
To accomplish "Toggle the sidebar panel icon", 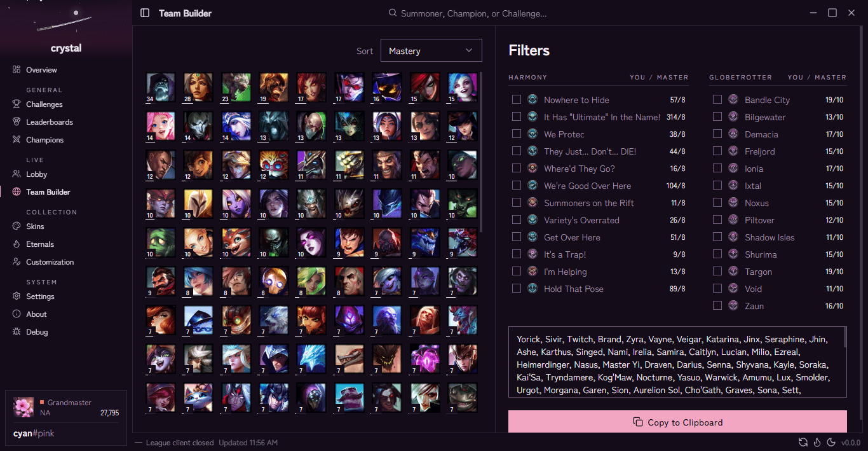I will (x=145, y=13).
